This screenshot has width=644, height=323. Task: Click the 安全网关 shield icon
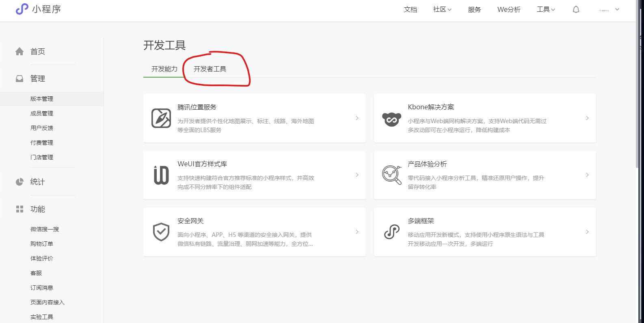[x=161, y=232]
